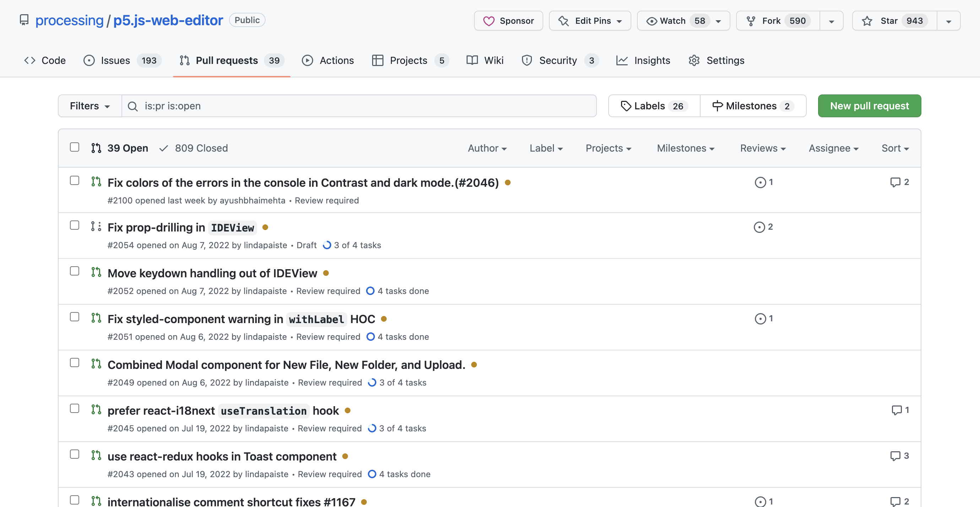Image resolution: width=980 pixels, height=507 pixels.
Task: Click tasks done circle icon on PR #2052
Action: (370, 291)
